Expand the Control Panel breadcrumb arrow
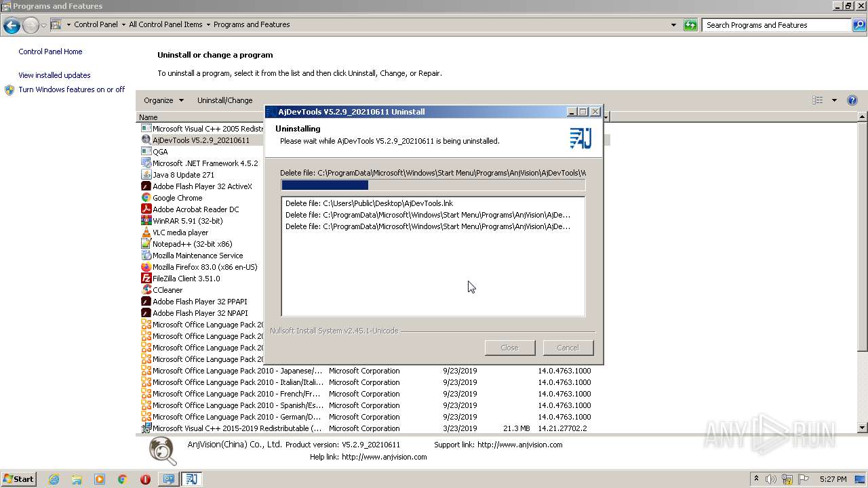 pos(123,24)
